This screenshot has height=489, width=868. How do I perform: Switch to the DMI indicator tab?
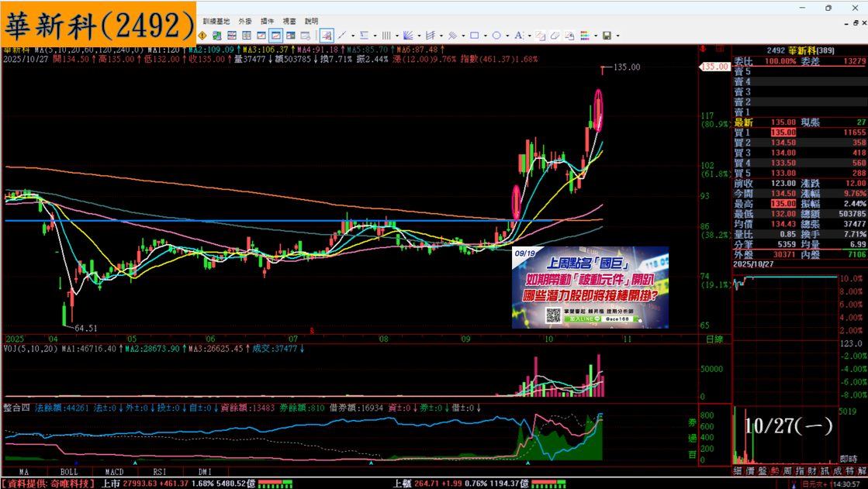click(205, 472)
